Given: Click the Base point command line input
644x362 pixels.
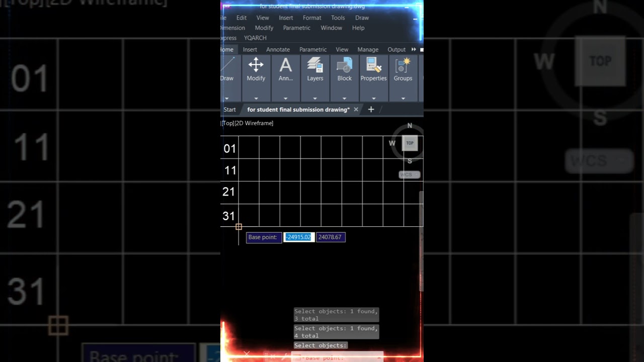Looking at the screenshot, I should (x=338, y=357).
